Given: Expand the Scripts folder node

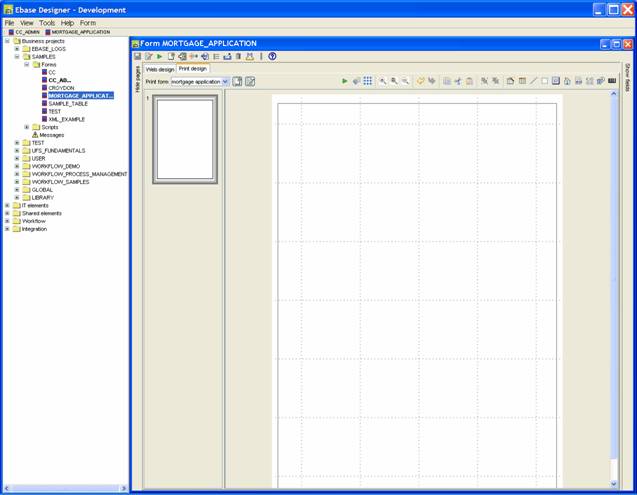Looking at the screenshot, I should pos(27,127).
